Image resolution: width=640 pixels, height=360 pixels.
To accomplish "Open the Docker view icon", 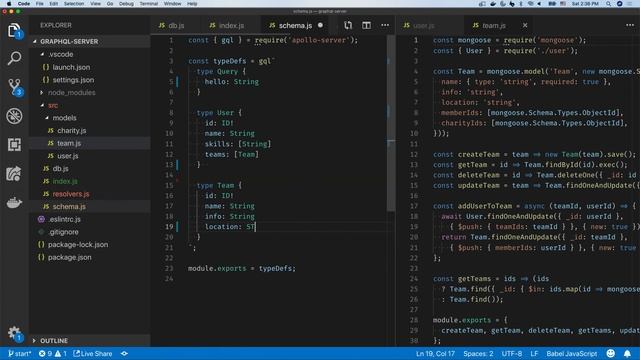I will pos(14,202).
